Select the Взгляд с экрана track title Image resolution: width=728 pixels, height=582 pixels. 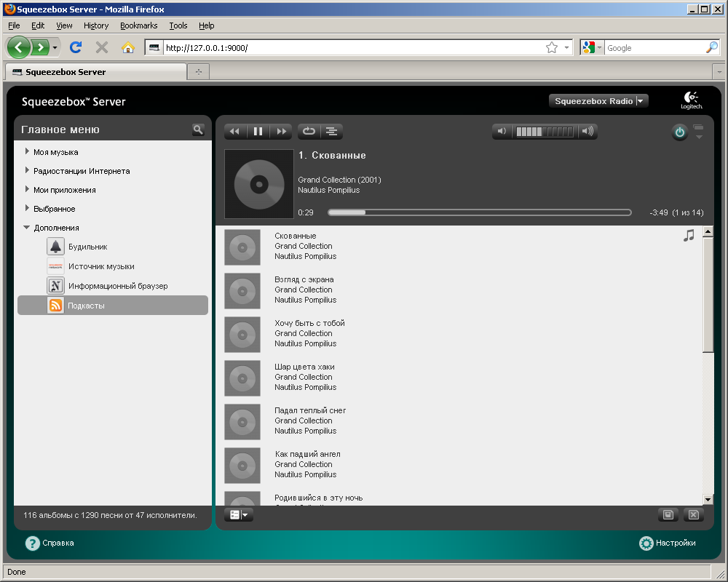point(304,279)
